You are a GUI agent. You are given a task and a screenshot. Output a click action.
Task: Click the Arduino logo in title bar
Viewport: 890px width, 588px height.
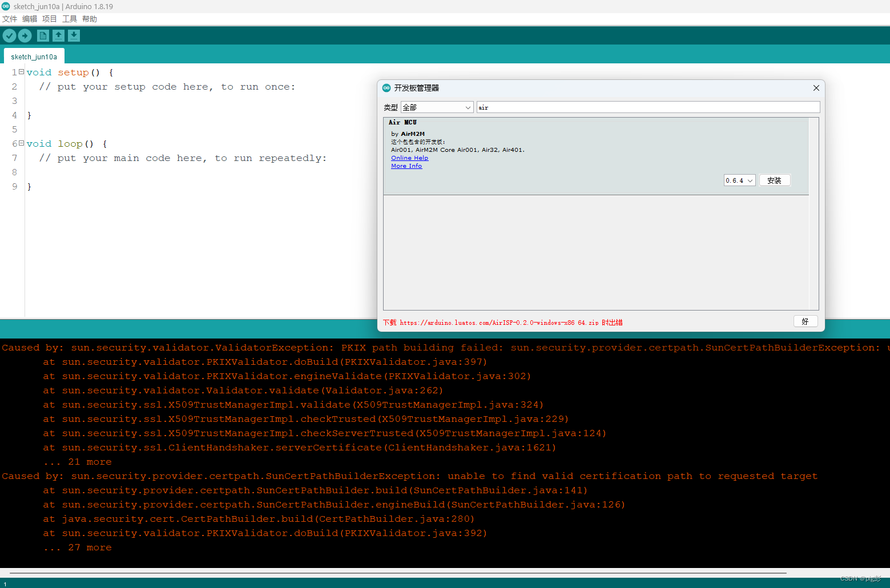pyautogui.click(x=6, y=6)
